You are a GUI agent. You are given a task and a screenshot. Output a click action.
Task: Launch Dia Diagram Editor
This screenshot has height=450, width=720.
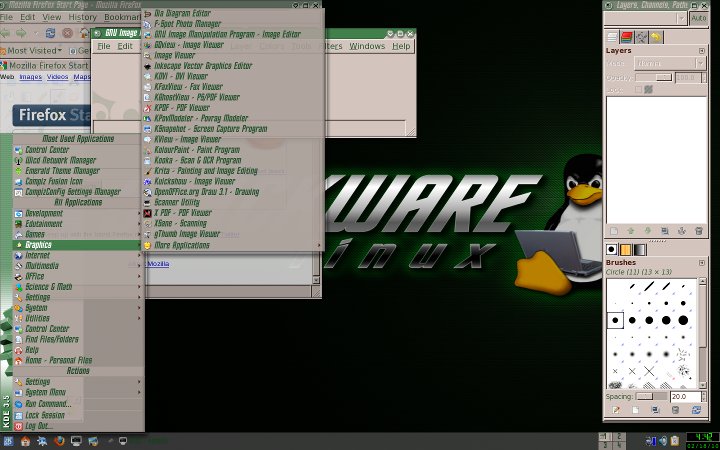pyautogui.click(x=232, y=13)
